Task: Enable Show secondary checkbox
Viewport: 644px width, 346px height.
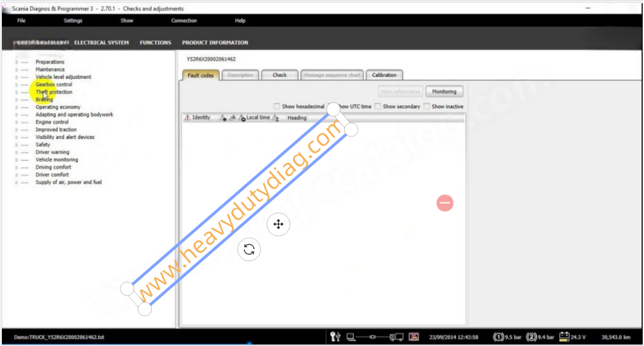Action: 378,106
